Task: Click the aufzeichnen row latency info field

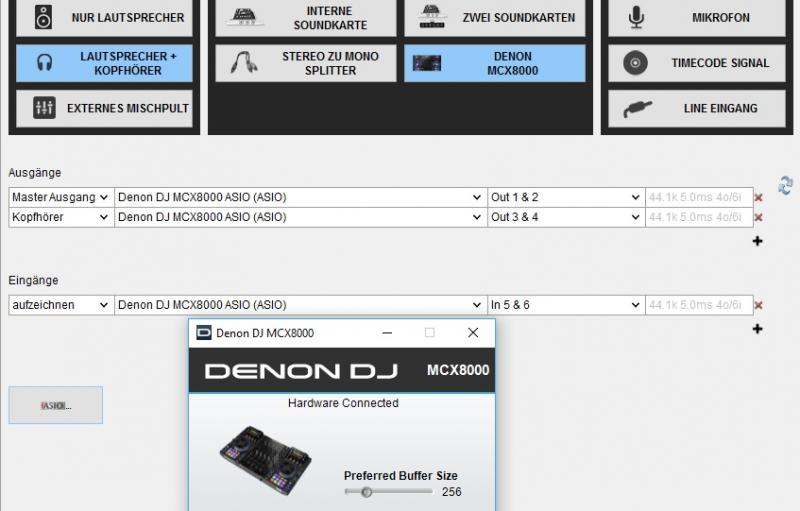Action: click(x=699, y=305)
